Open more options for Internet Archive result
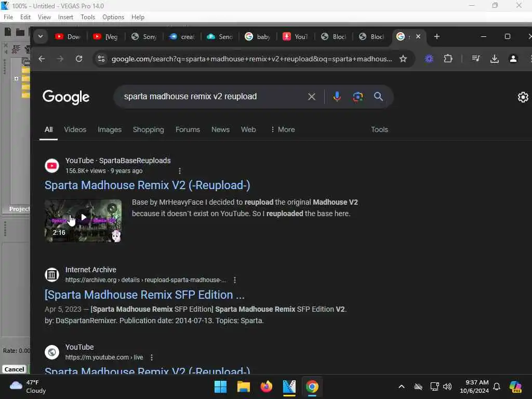The height and width of the screenshot is (399, 532). click(x=235, y=280)
